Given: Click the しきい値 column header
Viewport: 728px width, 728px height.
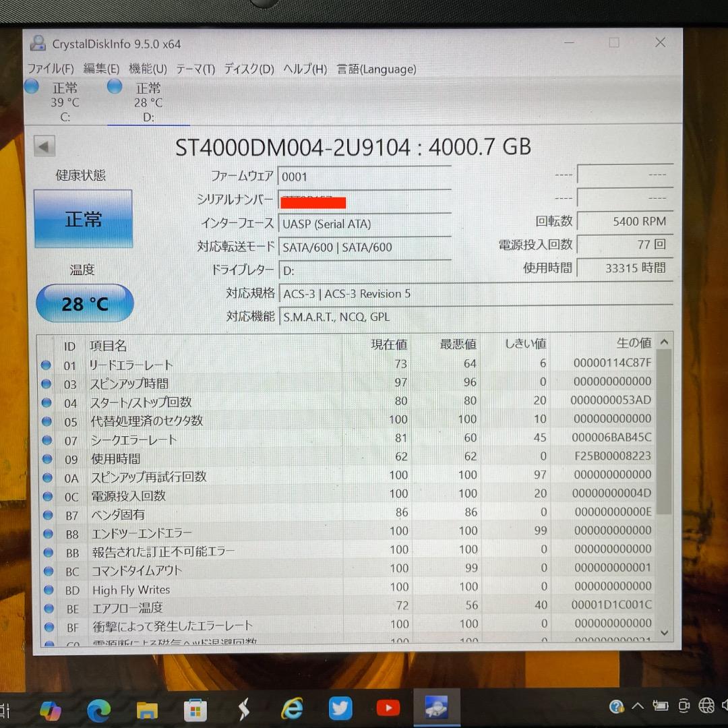Looking at the screenshot, I should click(525, 344).
